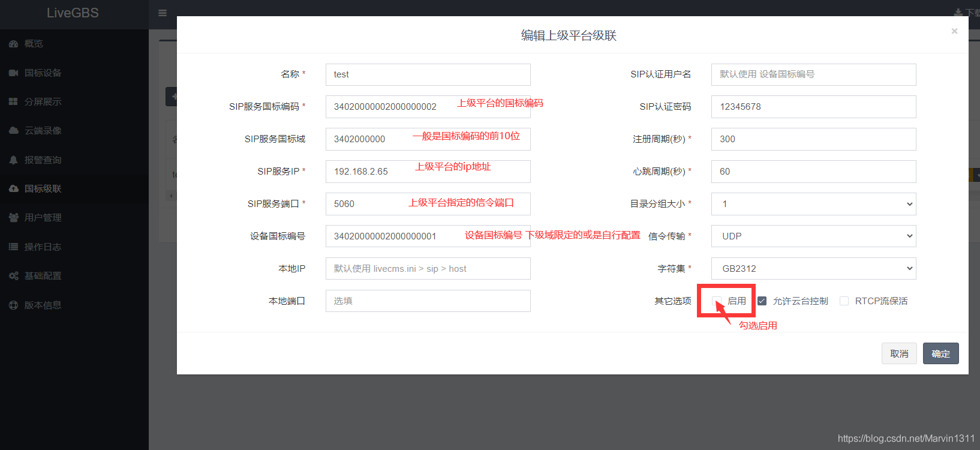Click the 确定 button
Image resolution: width=980 pixels, height=450 pixels.
940,353
